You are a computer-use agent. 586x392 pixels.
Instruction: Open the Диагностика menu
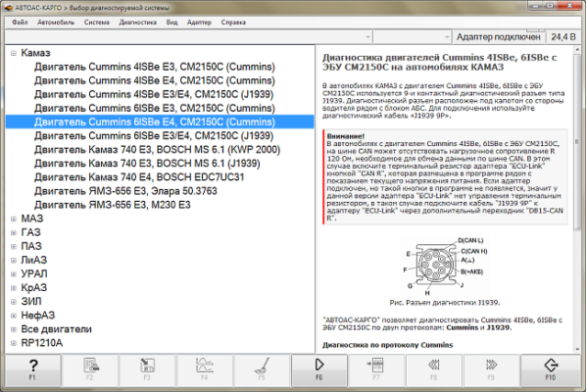tap(137, 23)
